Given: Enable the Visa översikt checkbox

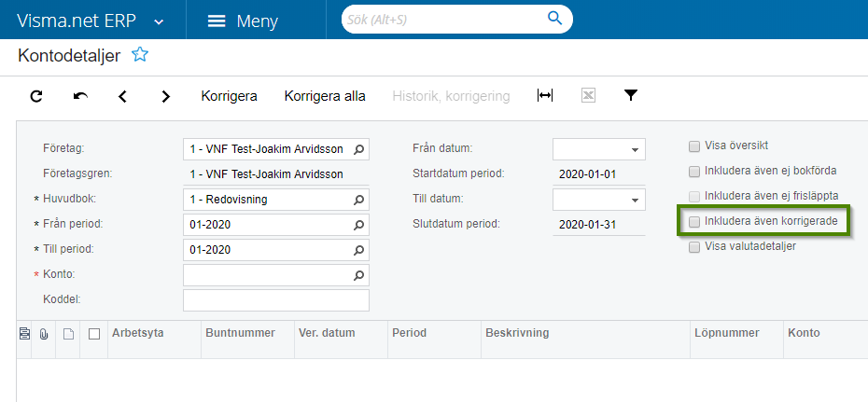Looking at the screenshot, I should click(x=694, y=146).
